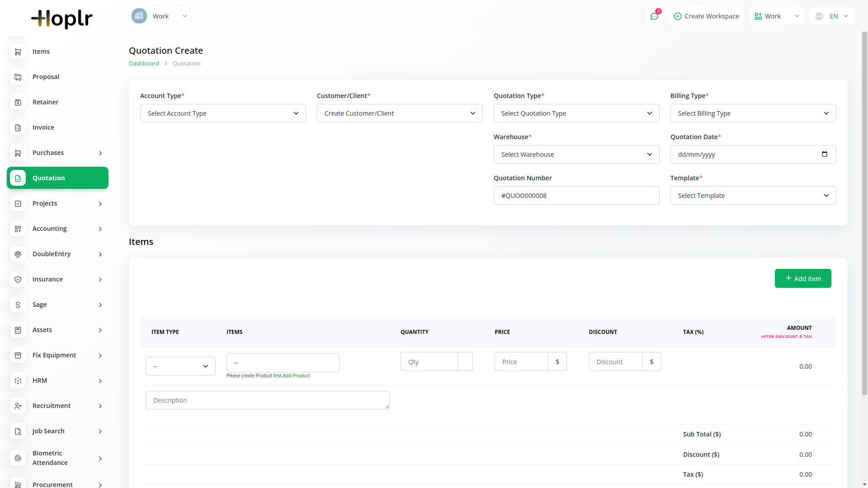Click the page vertical scrollbar
Screen dimensions: 868x488
point(864,212)
